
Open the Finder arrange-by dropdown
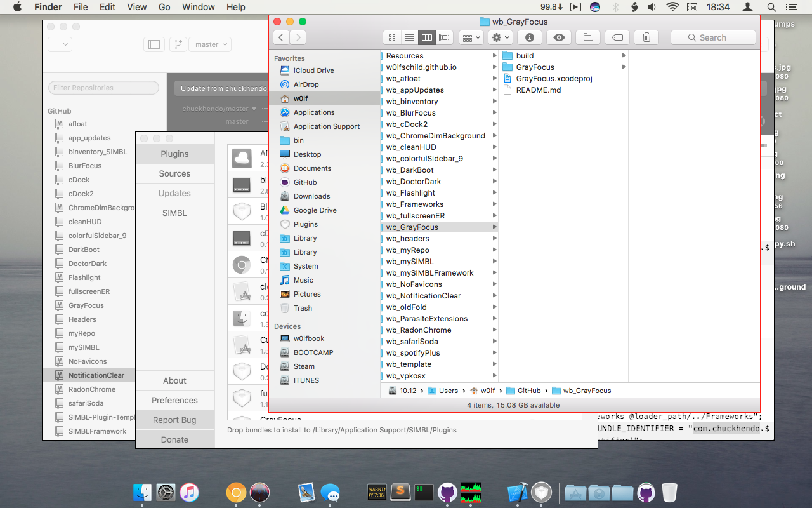click(471, 37)
